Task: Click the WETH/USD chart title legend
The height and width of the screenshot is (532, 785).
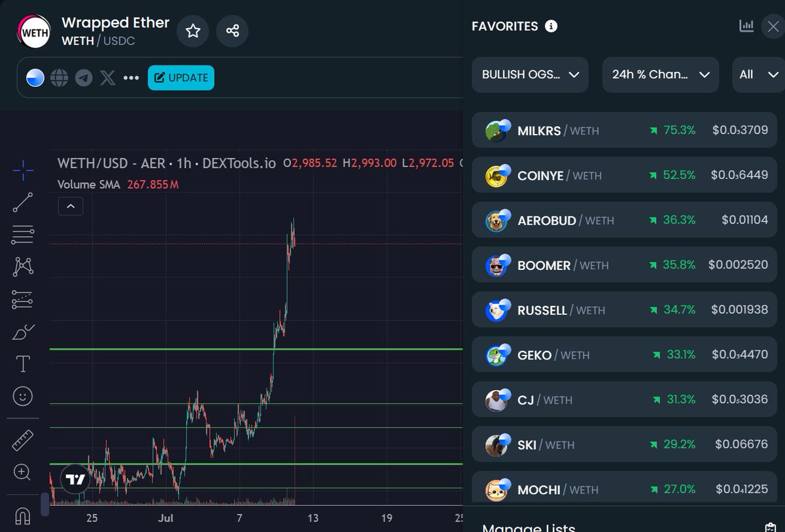Action: 167,163
